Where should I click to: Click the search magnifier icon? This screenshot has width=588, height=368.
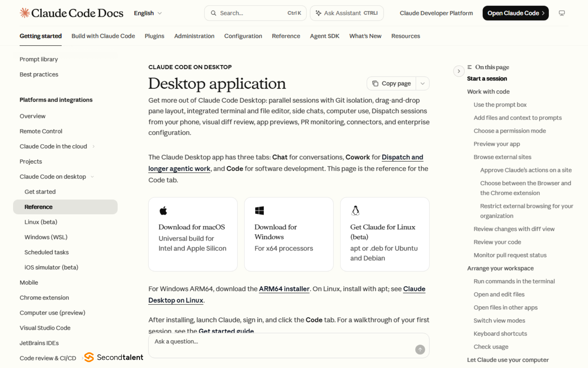click(213, 13)
